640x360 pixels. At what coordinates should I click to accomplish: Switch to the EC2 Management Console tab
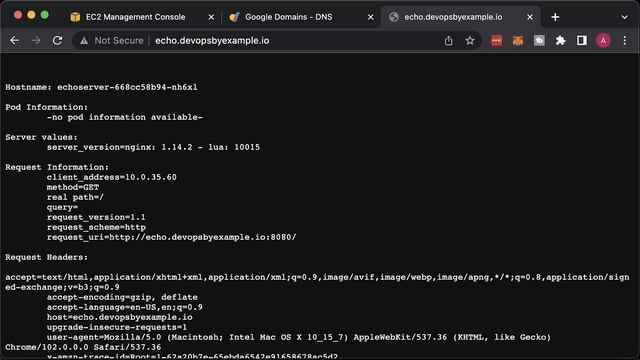pyautogui.click(x=135, y=17)
